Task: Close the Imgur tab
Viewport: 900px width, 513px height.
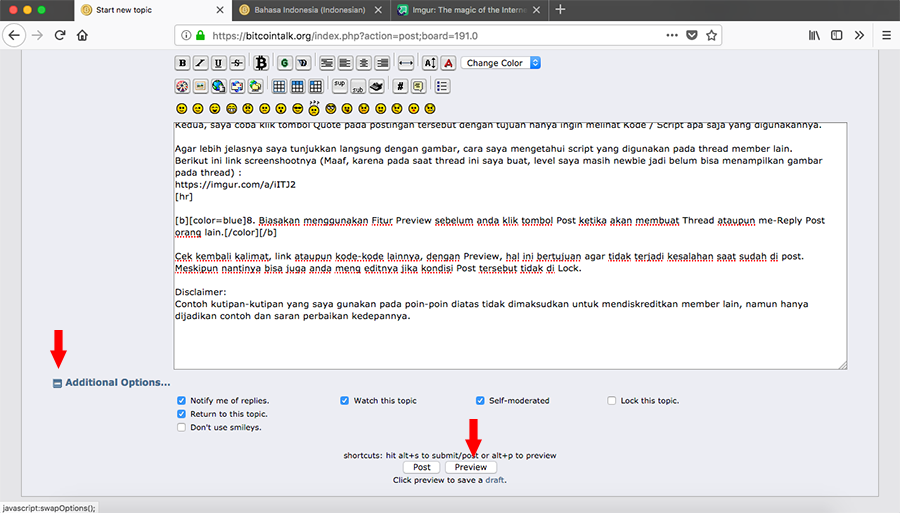Action: (x=536, y=10)
